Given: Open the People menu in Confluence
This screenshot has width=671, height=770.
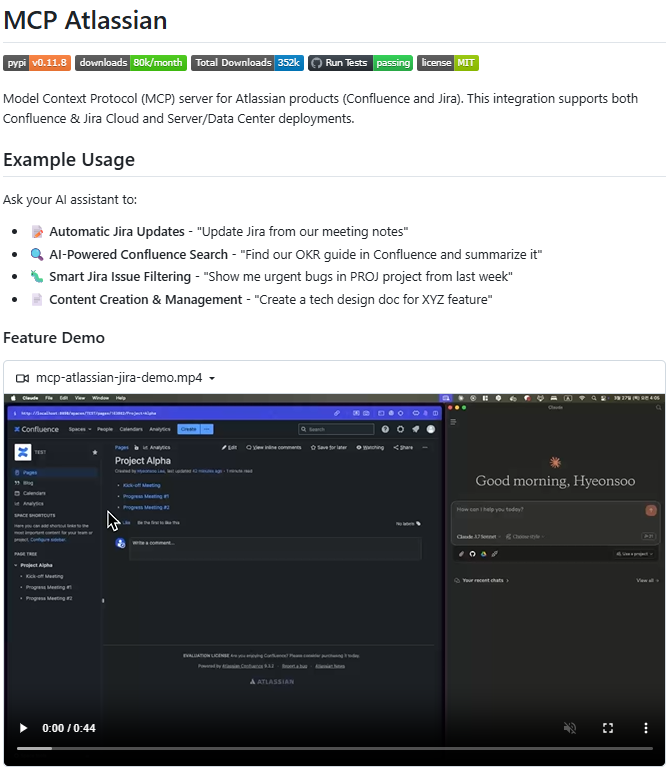Looking at the screenshot, I should [x=105, y=429].
